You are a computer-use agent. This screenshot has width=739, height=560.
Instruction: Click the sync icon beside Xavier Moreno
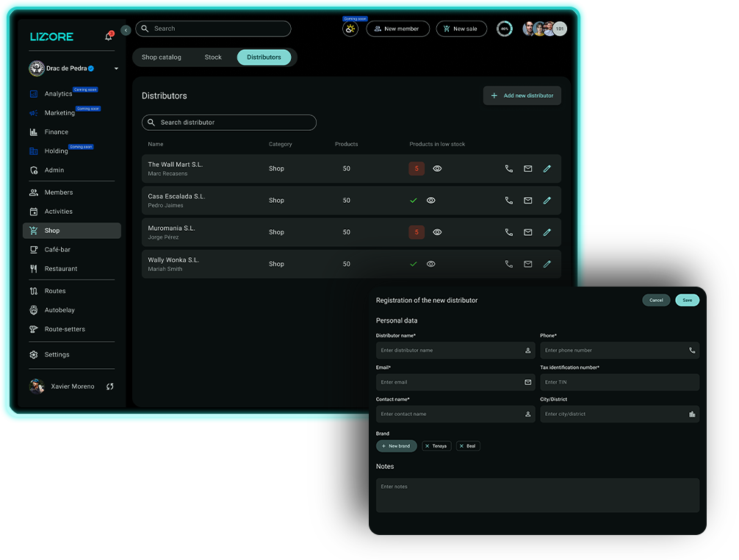point(109,387)
